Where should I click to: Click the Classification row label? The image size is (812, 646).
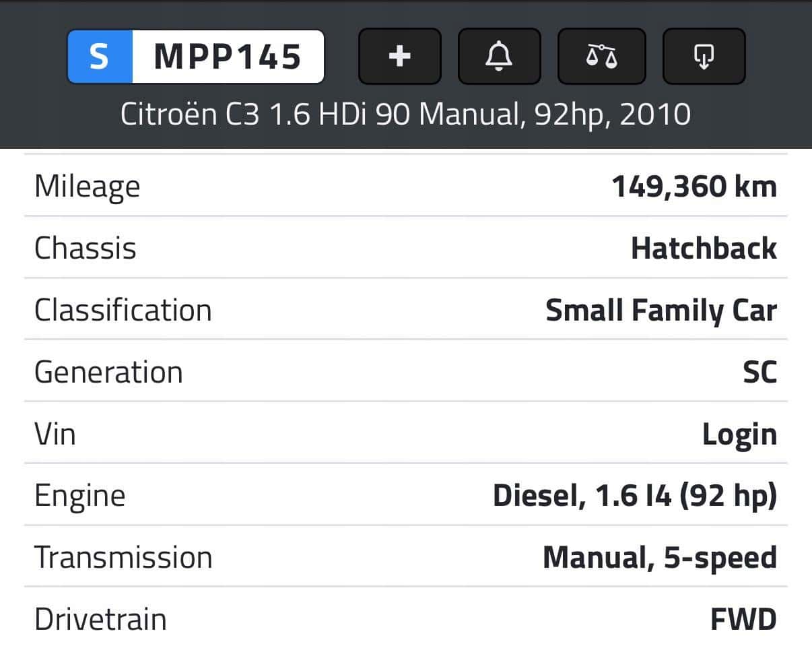(123, 311)
